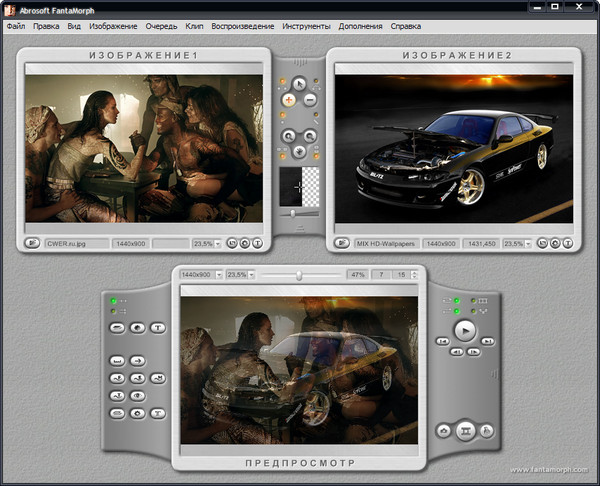Toggle the top green LED in left preview panel
Screen dimensions: 600x486
[x=114, y=300]
